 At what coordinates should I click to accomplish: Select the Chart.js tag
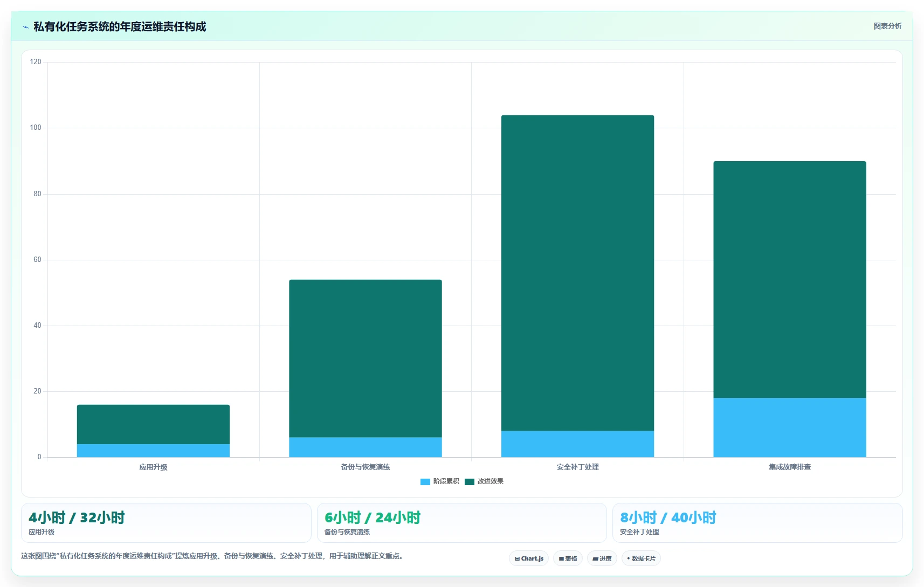pyautogui.click(x=529, y=558)
